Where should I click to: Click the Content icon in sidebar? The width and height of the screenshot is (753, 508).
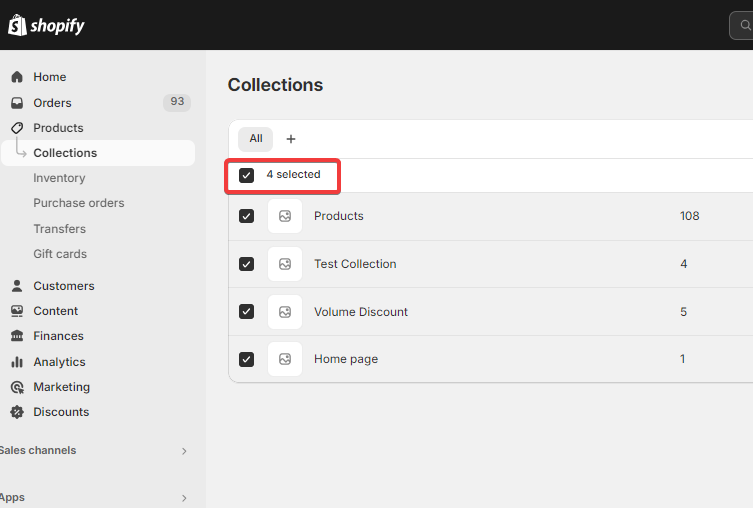click(x=17, y=311)
